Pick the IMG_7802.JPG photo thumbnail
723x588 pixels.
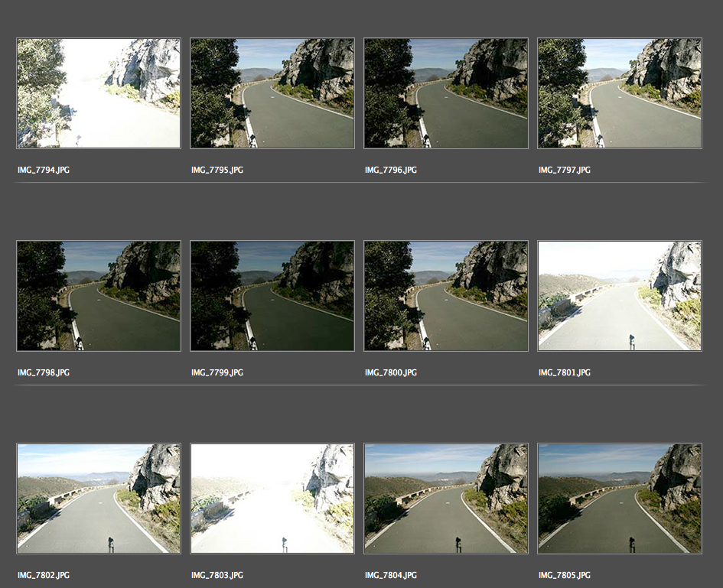coord(99,499)
